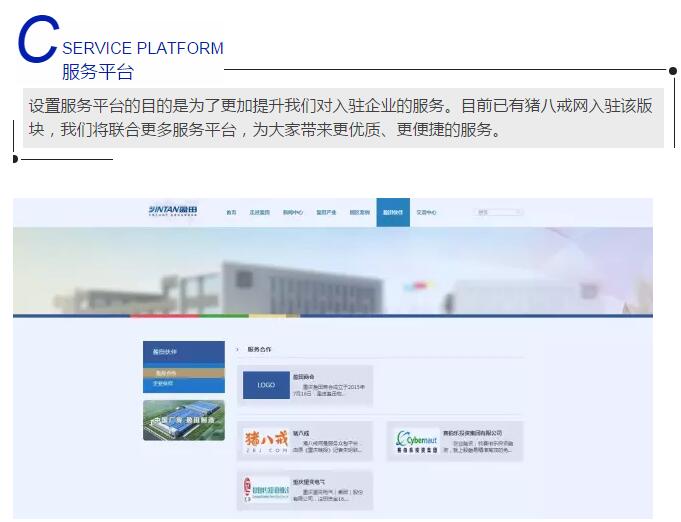This screenshot has width=681, height=522.
Task: Open the 猪八戒 title text link
Action: (x=301, y=433)
